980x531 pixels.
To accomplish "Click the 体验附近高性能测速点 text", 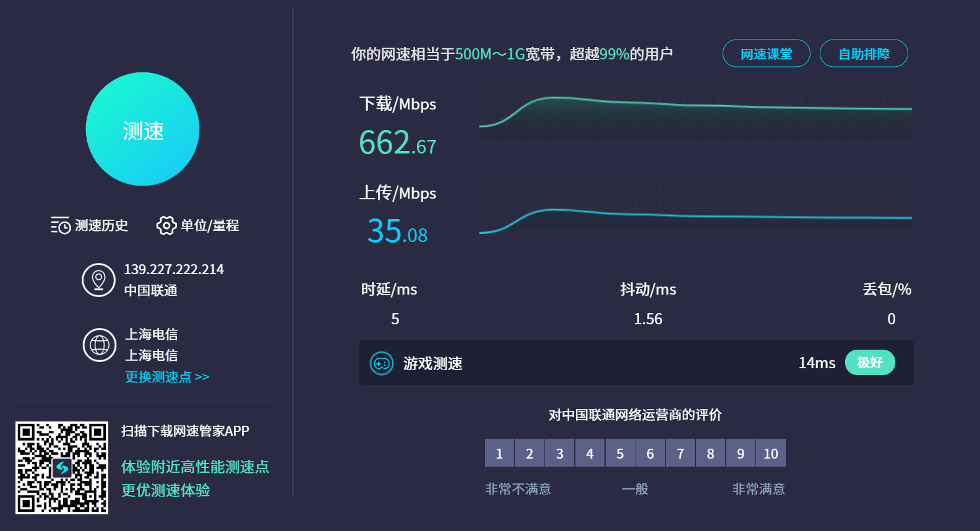I will (195, 467).
